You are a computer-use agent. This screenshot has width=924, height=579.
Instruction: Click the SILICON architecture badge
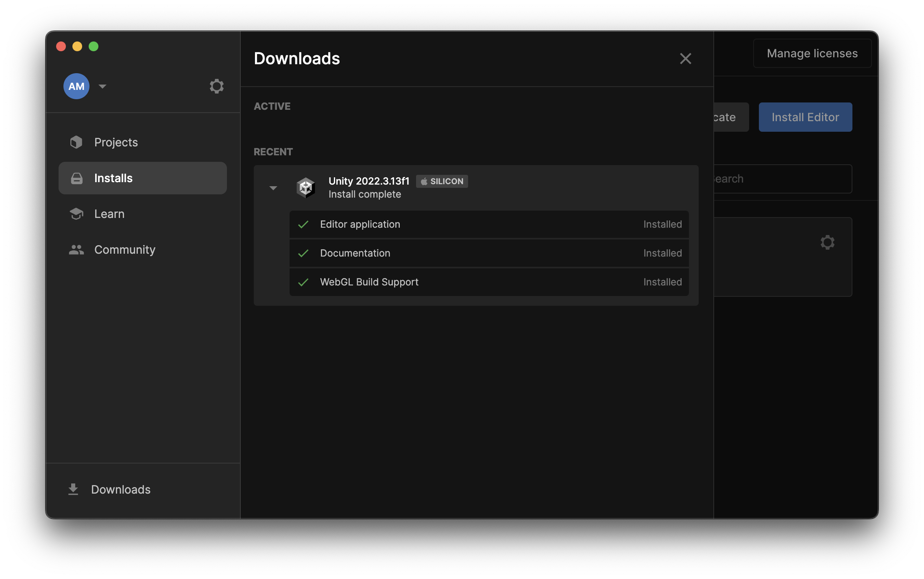point(442,181)
